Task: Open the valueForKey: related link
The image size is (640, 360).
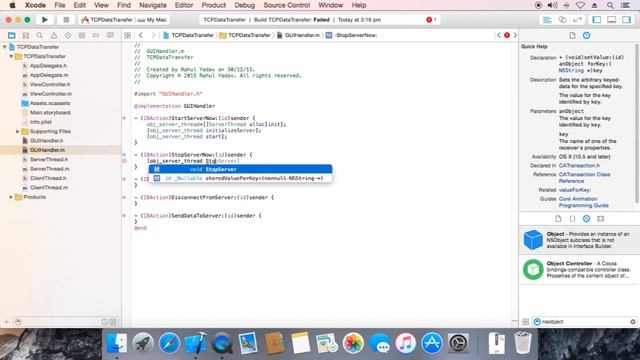Action: point(575,190)
